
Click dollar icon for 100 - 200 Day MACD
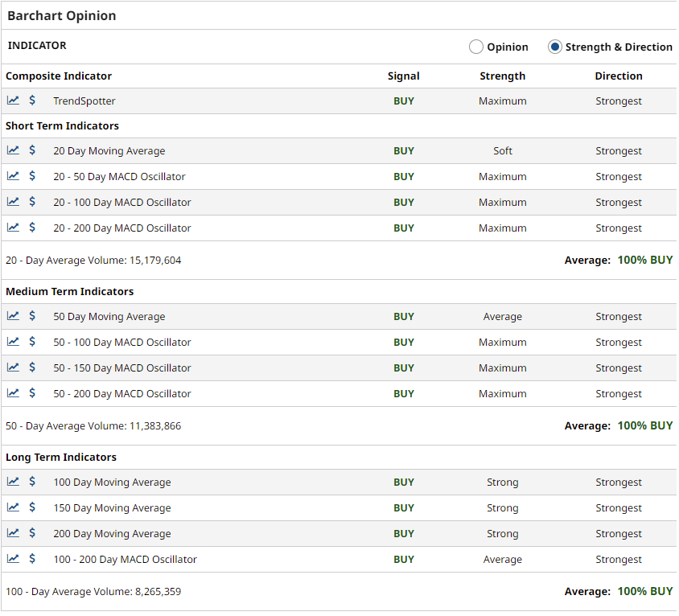pos(32,558)
